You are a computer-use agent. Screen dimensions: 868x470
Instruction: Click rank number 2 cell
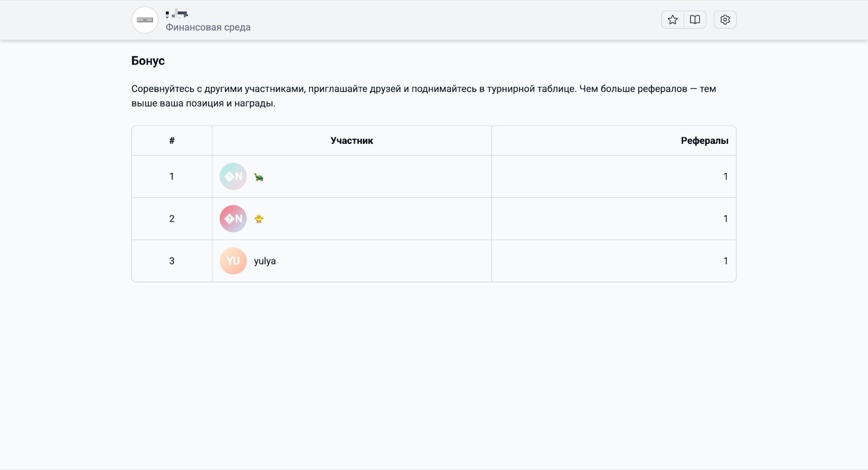pos(172,219)
